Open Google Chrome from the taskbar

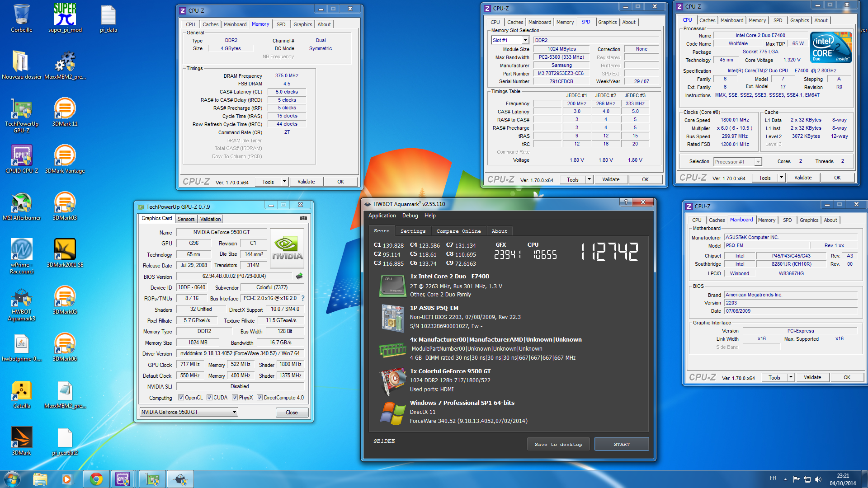(x=96, y=479)
